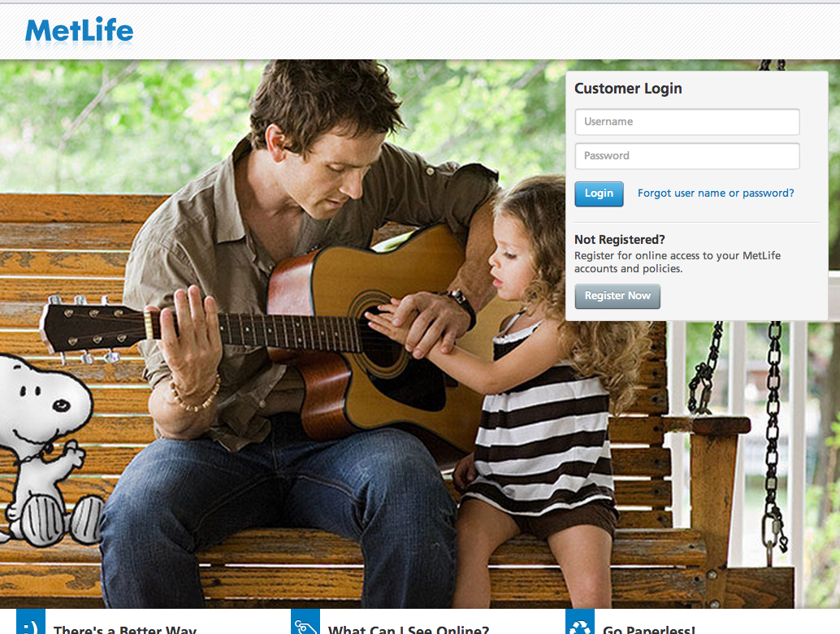Open the Go Paperless section
Image resolution: width=840 pixels, height=634 pixels.
(x=649, y=629)
